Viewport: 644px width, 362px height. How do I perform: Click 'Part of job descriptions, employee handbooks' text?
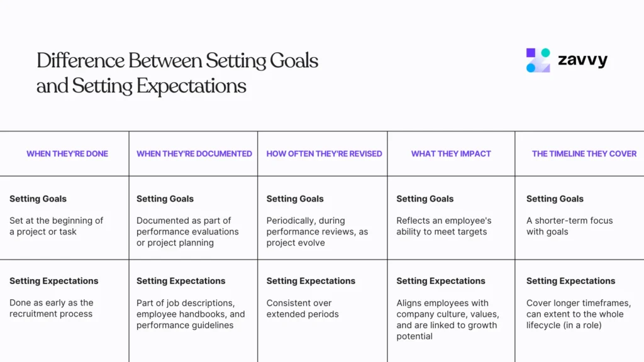pyautogui.click(x=191, y=314)
